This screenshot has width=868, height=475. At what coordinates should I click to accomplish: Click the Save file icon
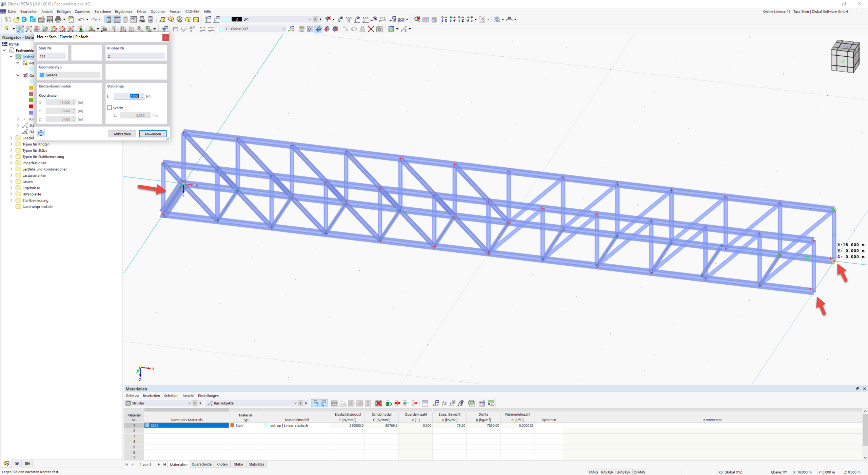[50, 19]
